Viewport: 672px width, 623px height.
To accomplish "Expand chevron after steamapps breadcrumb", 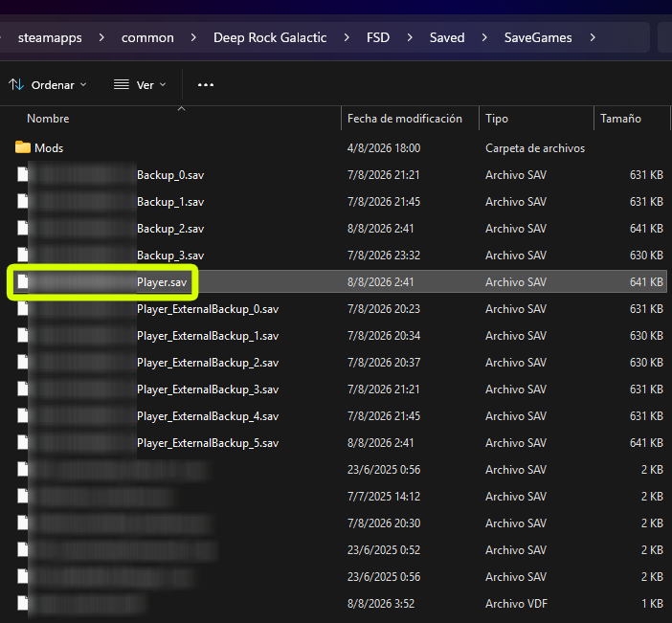I will (x=101, y=37).
